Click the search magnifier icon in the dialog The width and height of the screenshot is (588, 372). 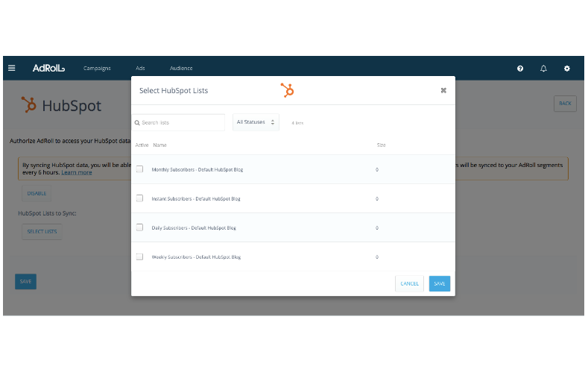pos(137,122)
